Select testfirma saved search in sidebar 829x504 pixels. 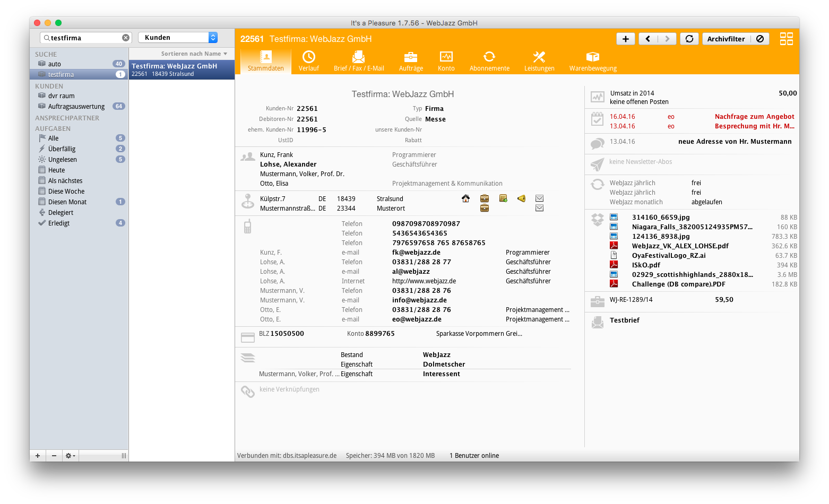79,74
